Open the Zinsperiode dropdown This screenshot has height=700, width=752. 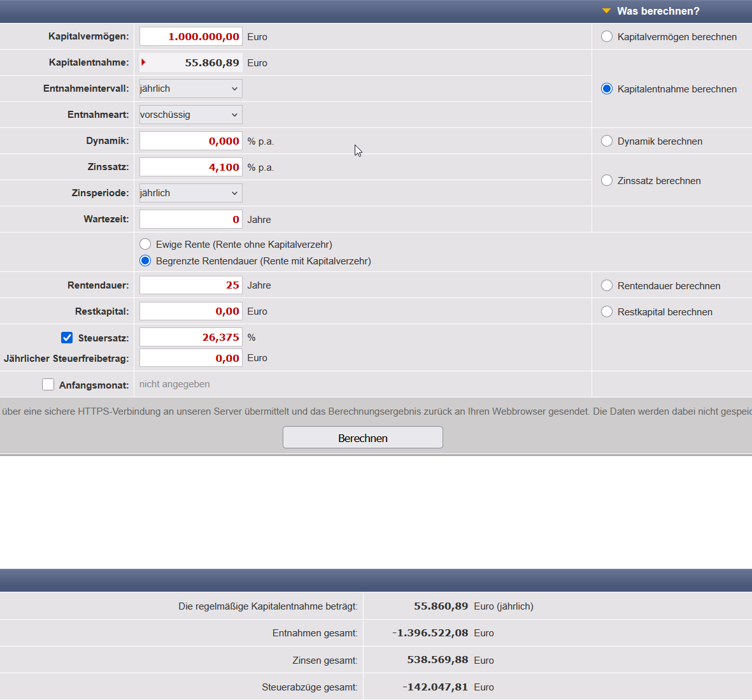pos(191,193)
